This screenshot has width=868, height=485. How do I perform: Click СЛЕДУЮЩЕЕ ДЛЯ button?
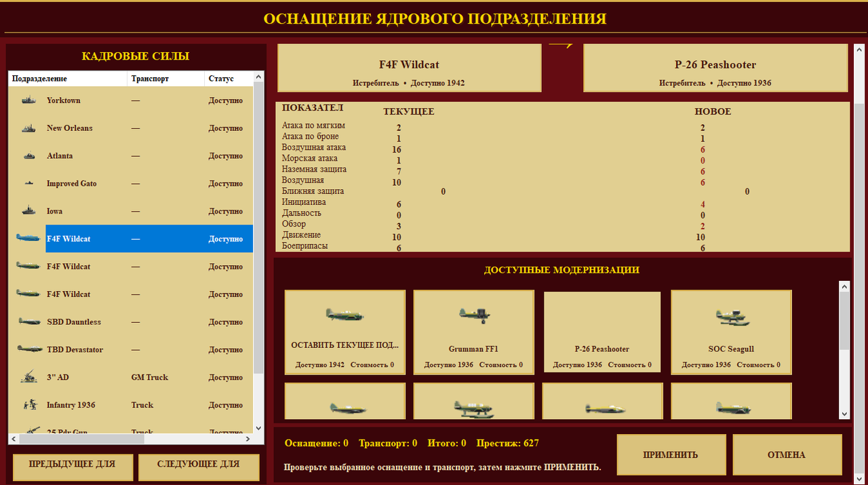(x=199, y=467)
